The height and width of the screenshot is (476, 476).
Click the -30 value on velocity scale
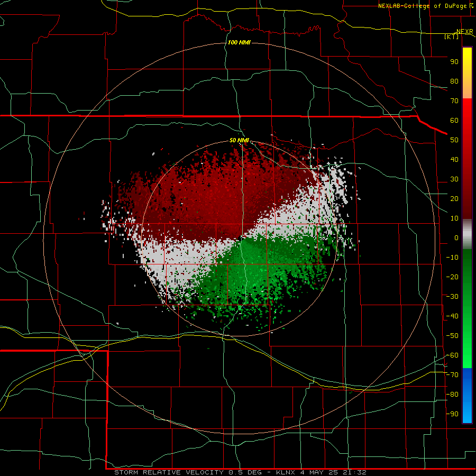click(x=452, y=297)
